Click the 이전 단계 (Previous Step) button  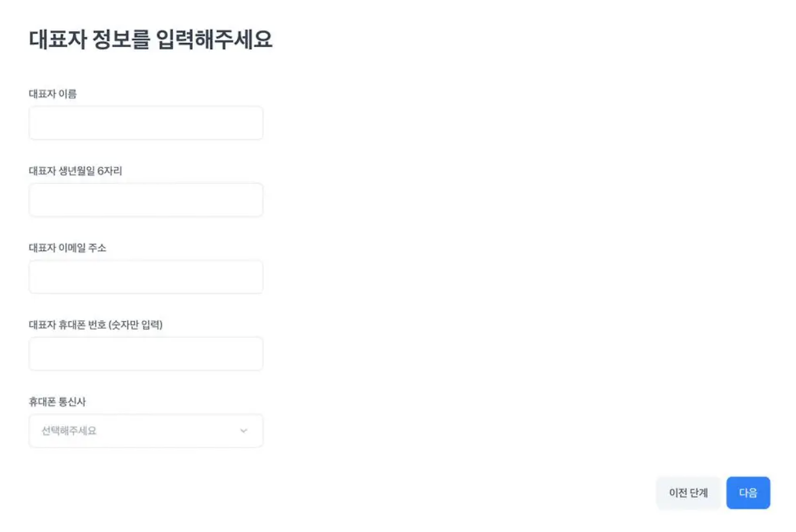pos(688,493)
